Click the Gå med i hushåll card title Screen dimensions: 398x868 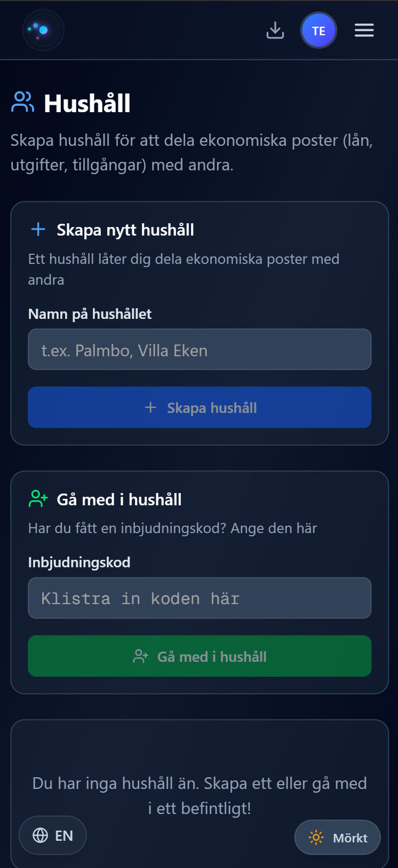(119, 499)
